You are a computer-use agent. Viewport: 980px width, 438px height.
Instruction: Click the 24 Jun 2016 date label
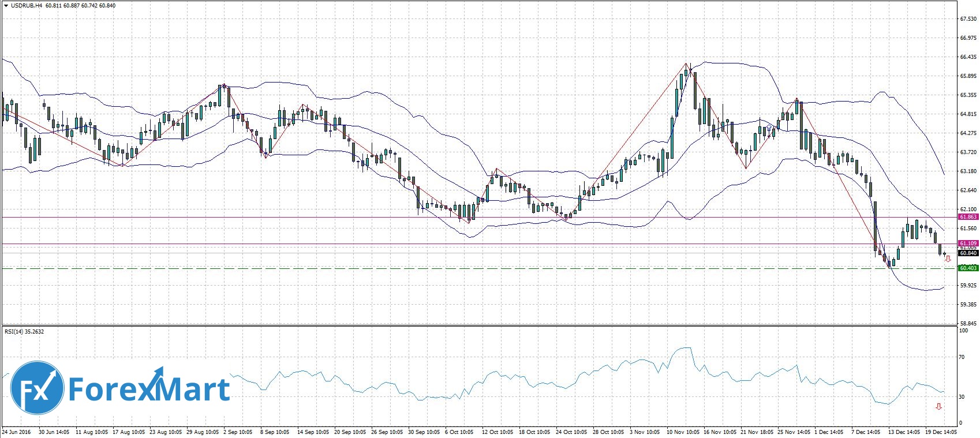[16, 432]
